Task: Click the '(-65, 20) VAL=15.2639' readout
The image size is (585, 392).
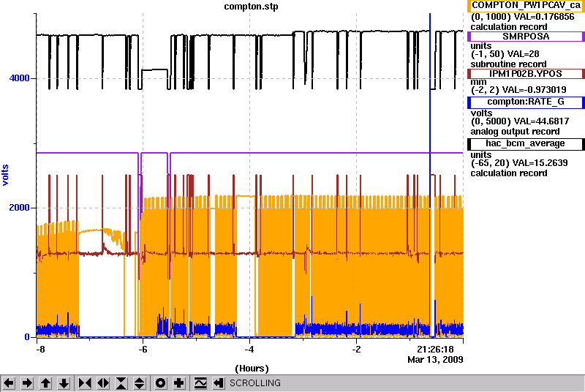Action: pyautogui.click(x=519, y=163)
